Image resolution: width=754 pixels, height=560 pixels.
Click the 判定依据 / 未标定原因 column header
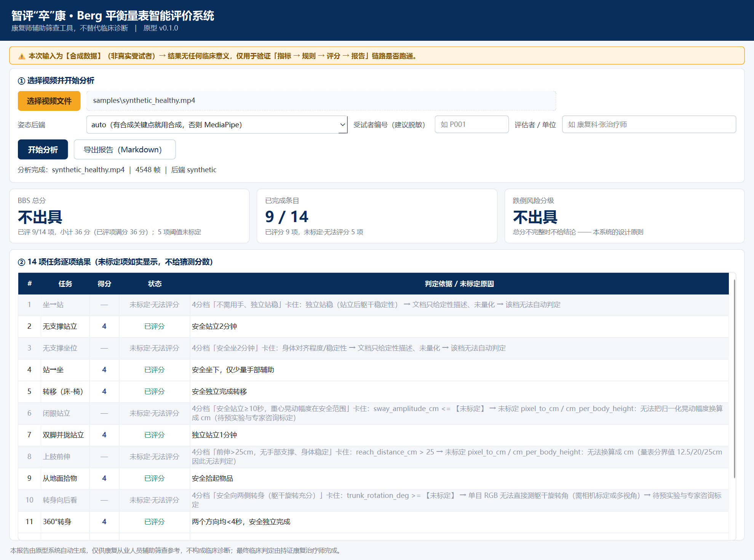click(x=459, y=283)
